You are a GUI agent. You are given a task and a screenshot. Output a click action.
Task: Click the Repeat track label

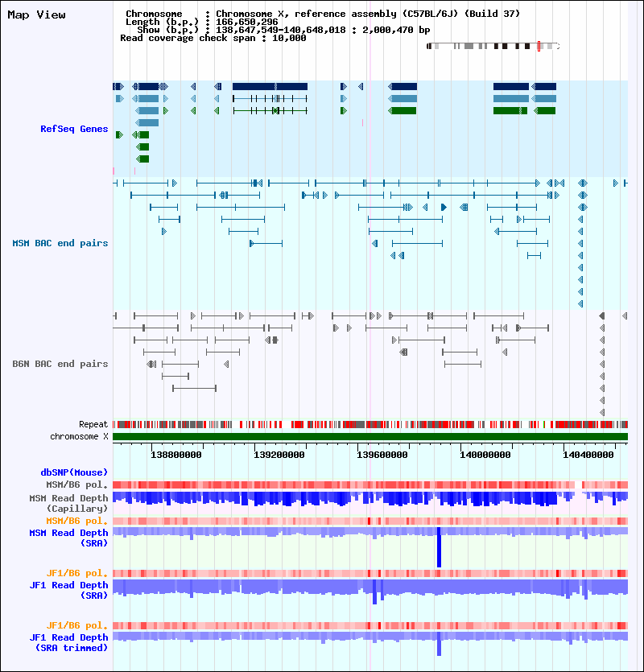tap(93, 424)
